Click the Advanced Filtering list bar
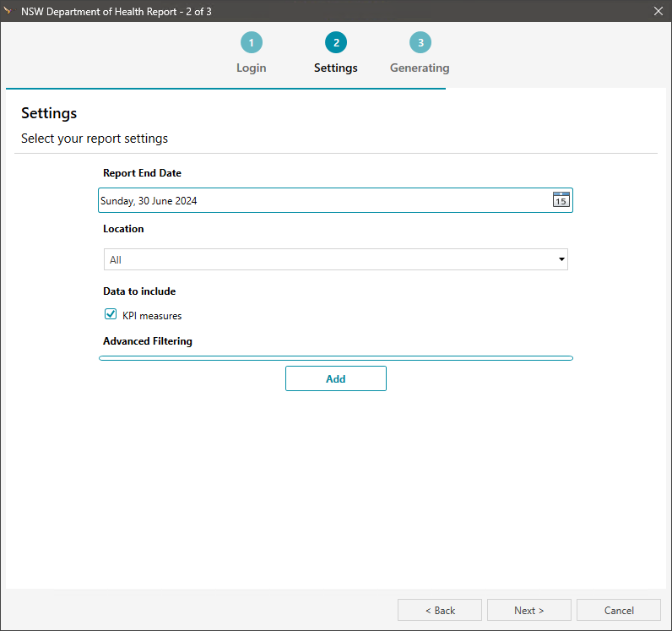The width and height of the screenshot is (672, 631). pyautogui.click(x=335, y=358)
